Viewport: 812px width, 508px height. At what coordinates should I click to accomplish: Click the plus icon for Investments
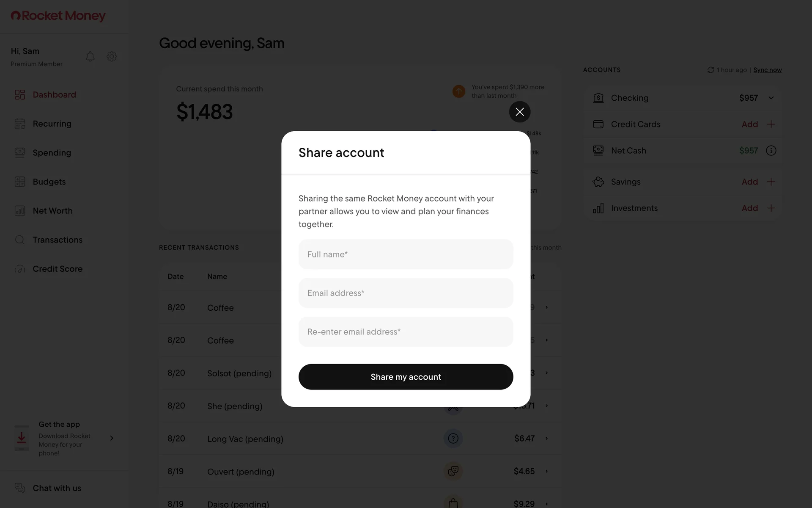point(771,208)
